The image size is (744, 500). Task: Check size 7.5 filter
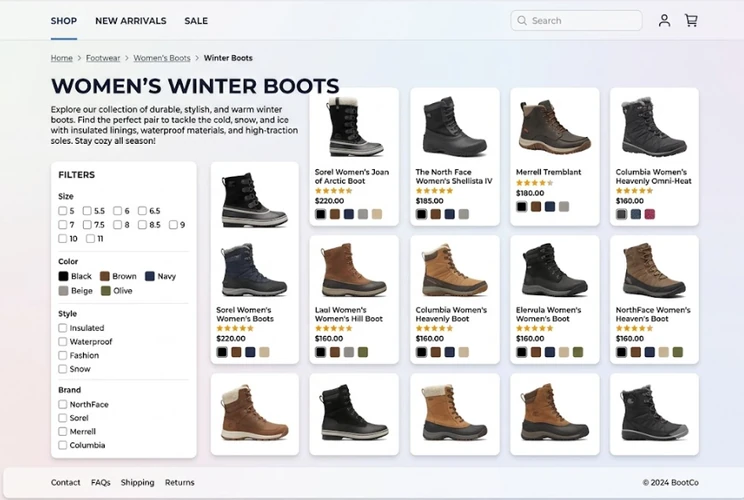pos(87,224)
